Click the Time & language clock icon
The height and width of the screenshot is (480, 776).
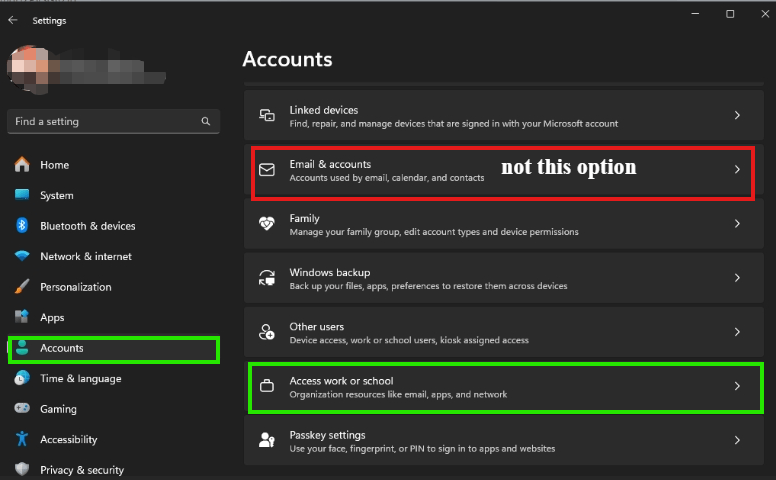tap(22, 379)
